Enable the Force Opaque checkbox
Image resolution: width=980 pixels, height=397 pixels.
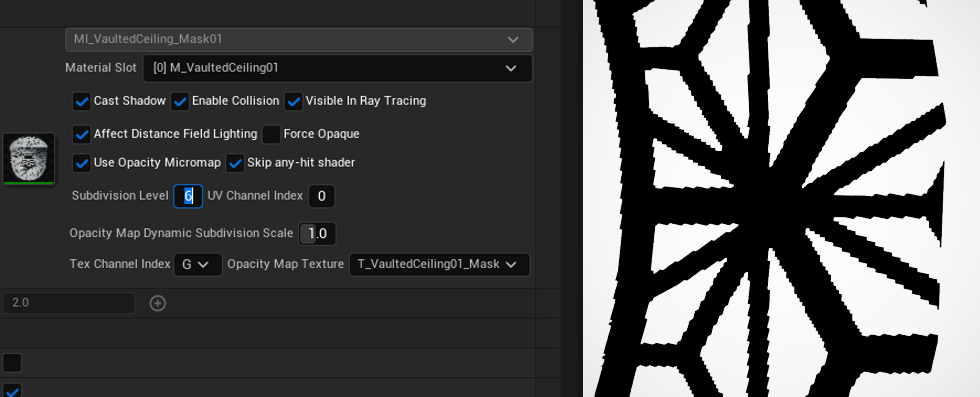271,135
